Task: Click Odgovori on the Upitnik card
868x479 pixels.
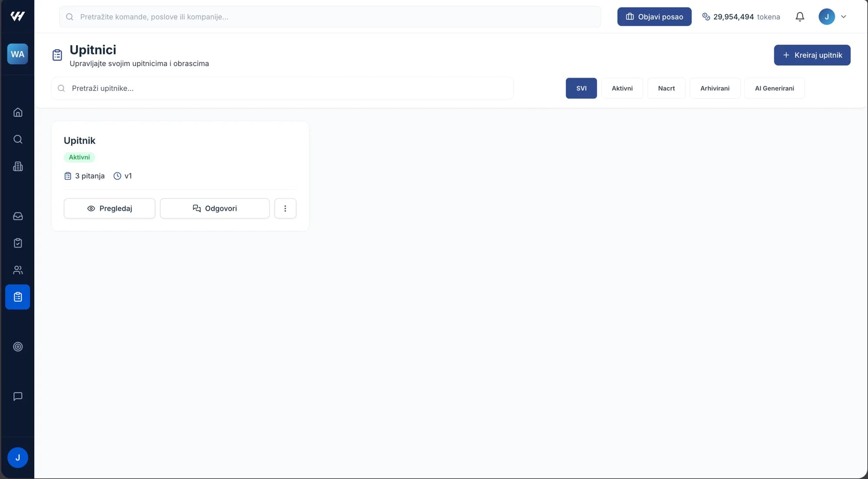Action: (215, 208)
